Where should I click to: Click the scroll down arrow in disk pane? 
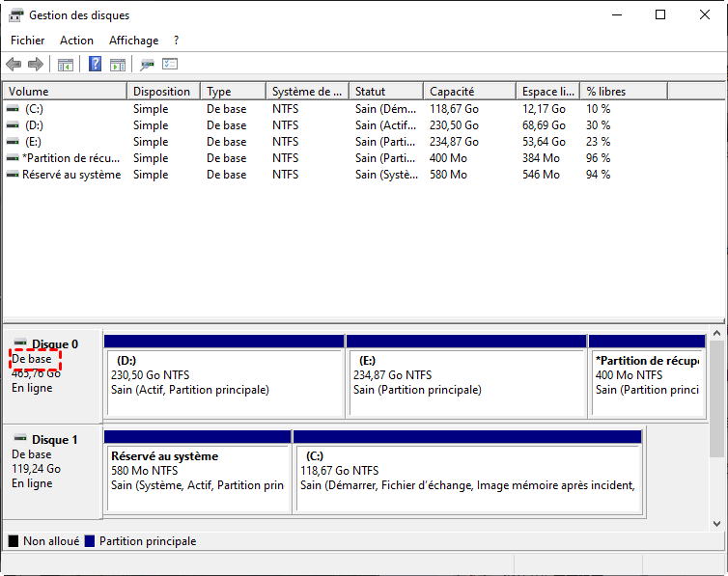[x=716, y=523]
